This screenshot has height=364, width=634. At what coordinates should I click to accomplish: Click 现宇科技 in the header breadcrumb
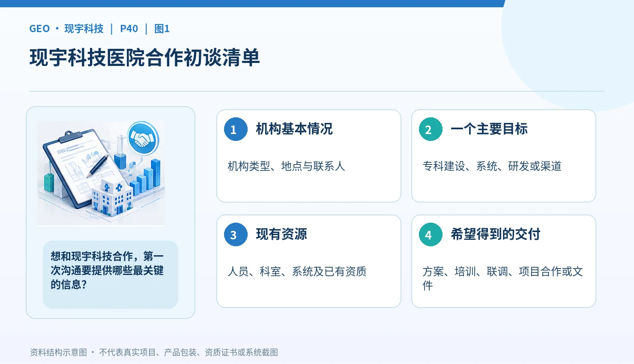(84, 29)
